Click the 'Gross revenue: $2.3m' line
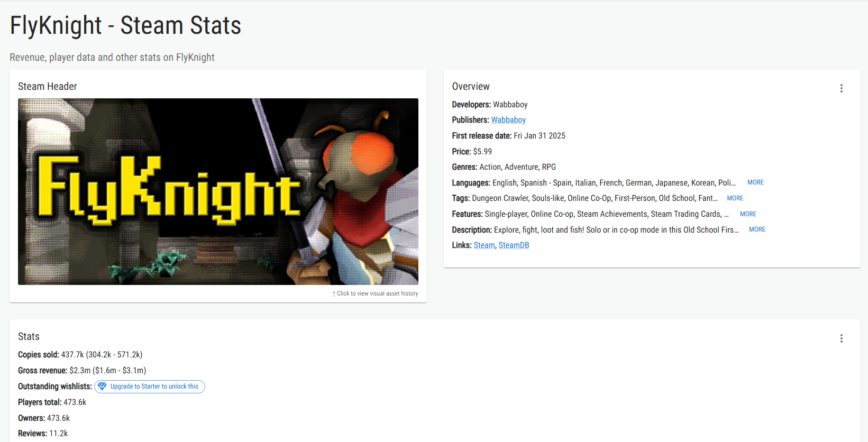 (x=82, y=371)
